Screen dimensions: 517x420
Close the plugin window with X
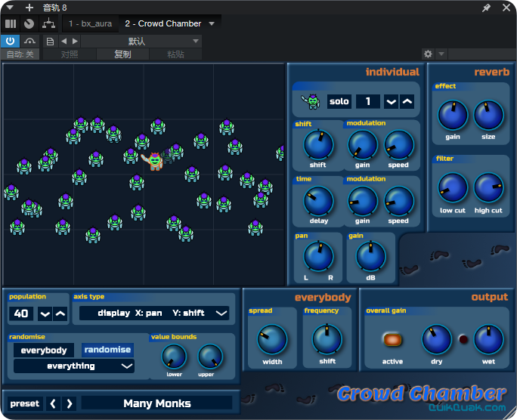(506, 8)
